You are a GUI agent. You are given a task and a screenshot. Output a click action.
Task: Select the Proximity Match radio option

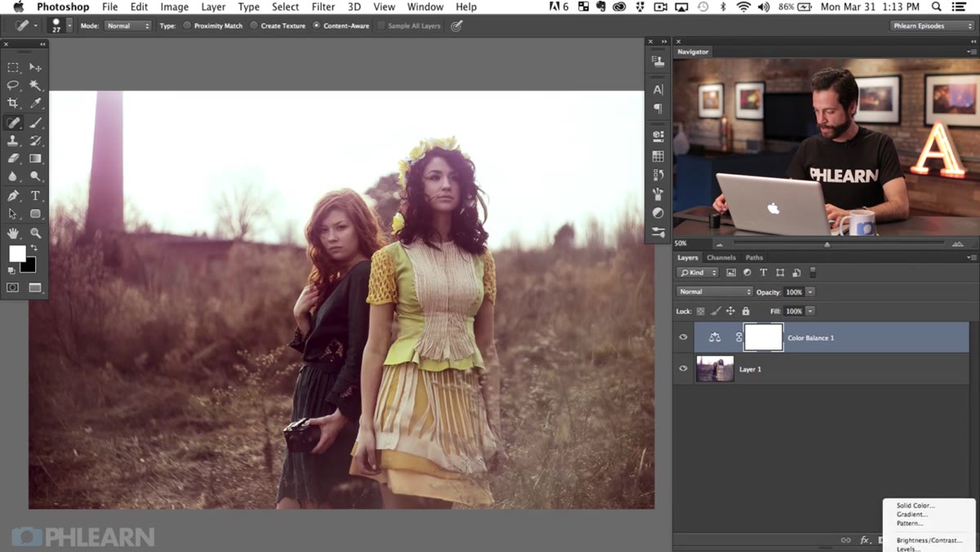click(187, 25)
